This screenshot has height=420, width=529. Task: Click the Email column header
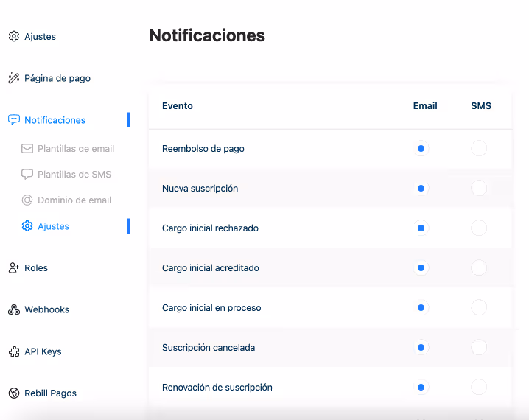[425, 106]
